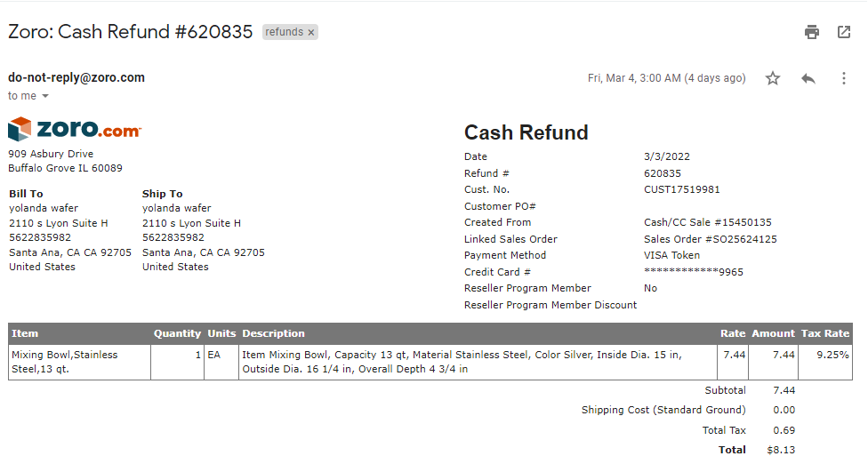868x456 pixels.
Task: Click the 'Subtotal' label
Action: [x=725, y=390]
